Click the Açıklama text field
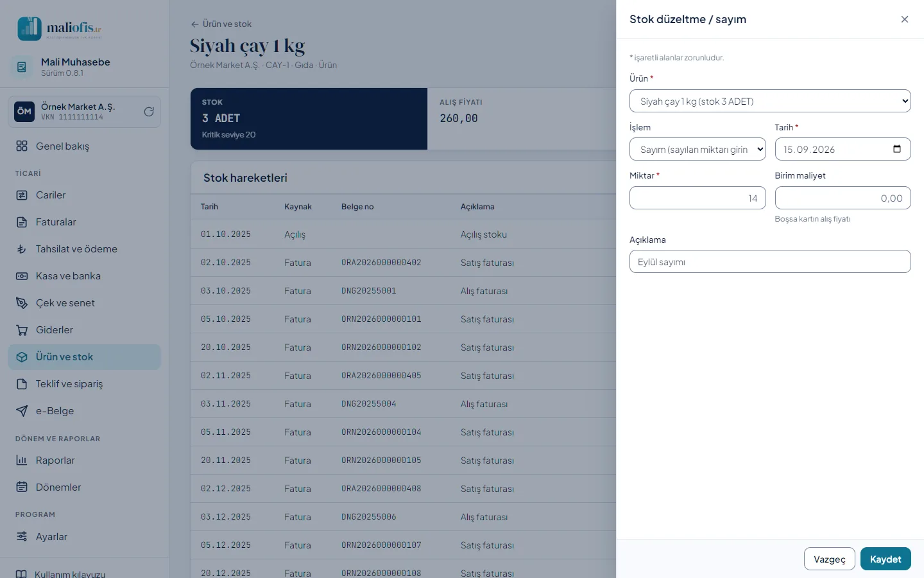Screen dimensions: 924x578 (x=770, y=261)
